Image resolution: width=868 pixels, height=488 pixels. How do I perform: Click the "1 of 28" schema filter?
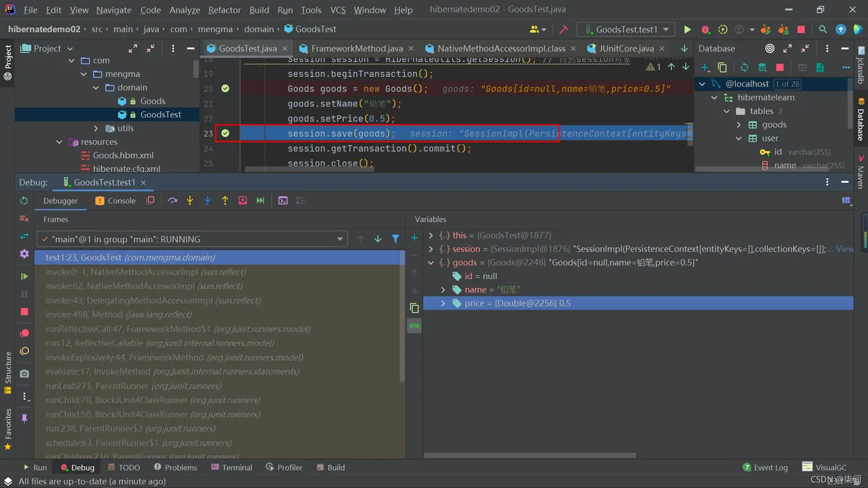click(x=787, y=84)
